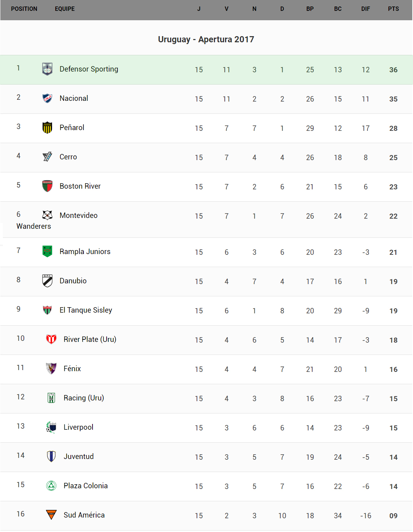
Task: Click the Boston River club crest
Action: (47, 186)
